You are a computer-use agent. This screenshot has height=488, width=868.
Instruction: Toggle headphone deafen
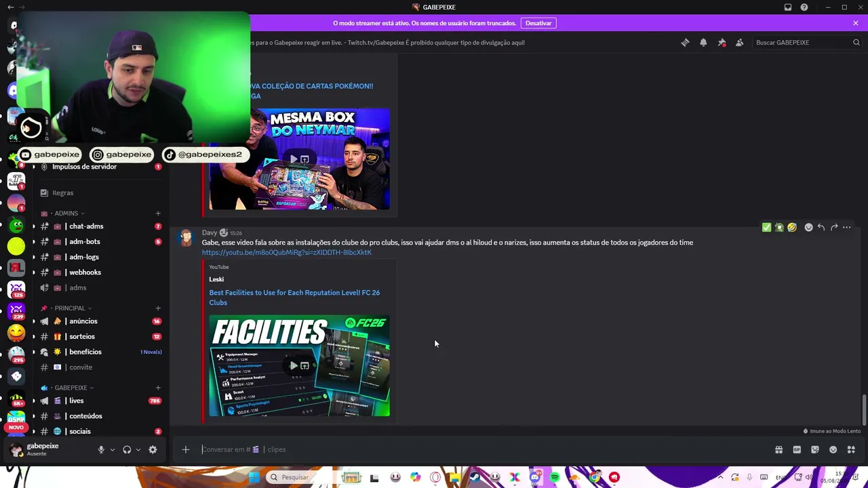coord(127,449)
